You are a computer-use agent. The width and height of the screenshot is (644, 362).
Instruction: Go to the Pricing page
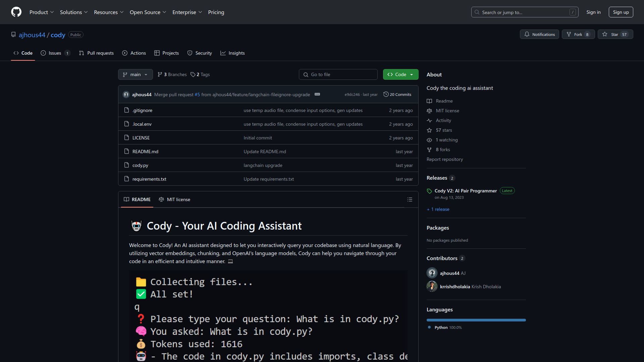216,12
